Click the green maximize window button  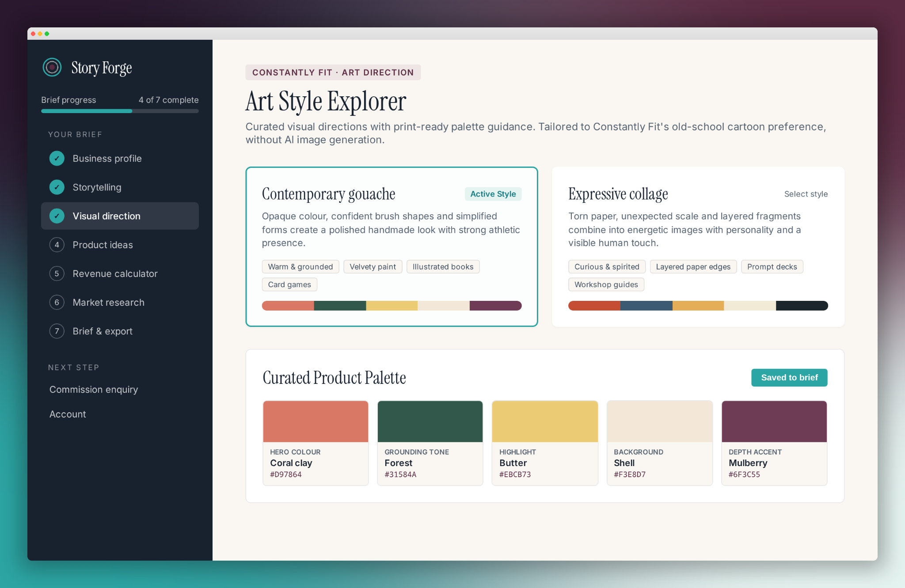point(47,34)
